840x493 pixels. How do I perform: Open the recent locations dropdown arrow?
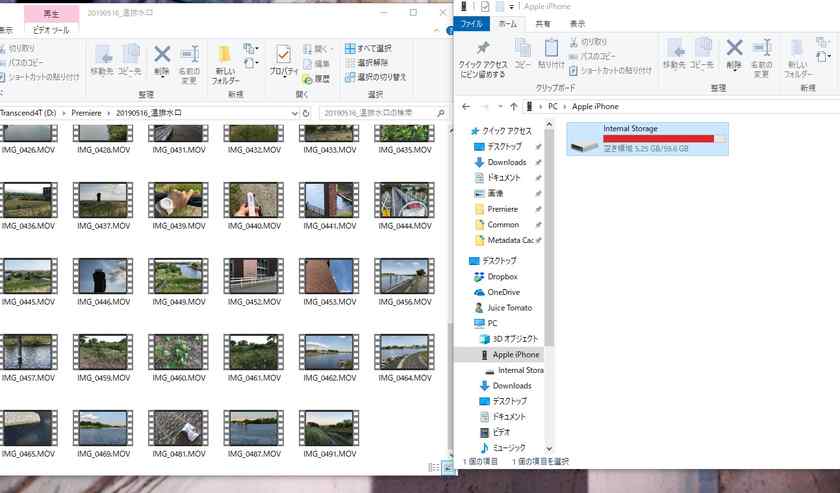click(x=499, y=106)
